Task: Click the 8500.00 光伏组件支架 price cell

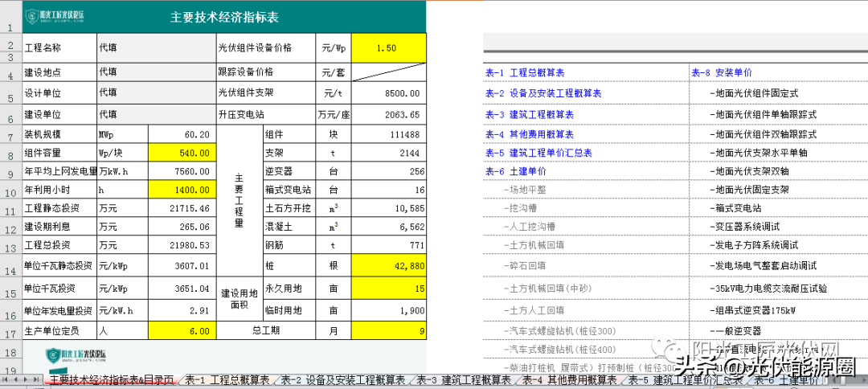Action: pyautogui.click(x=389, y=93)
